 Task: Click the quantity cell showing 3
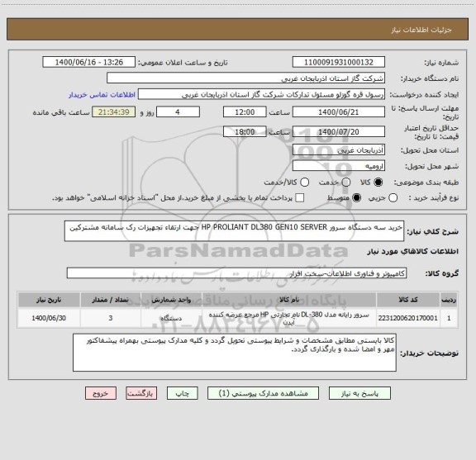[x=111, y=318]
